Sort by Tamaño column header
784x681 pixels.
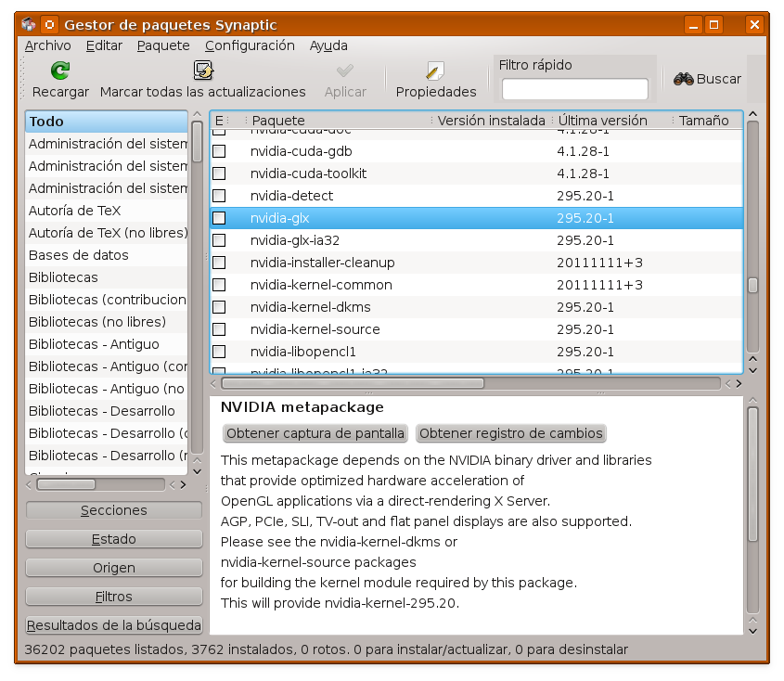(707, 121)
